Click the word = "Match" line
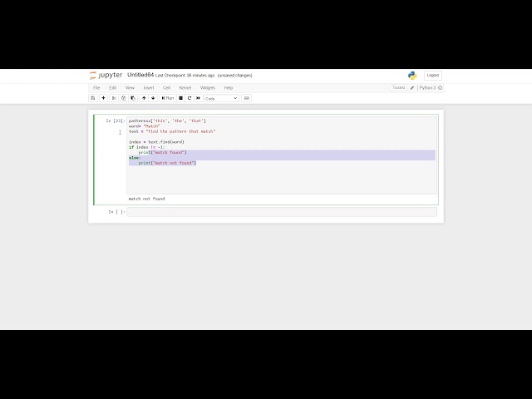Image resolution: width=532 pixels, height=399 pixels. [x=144, y=126]
